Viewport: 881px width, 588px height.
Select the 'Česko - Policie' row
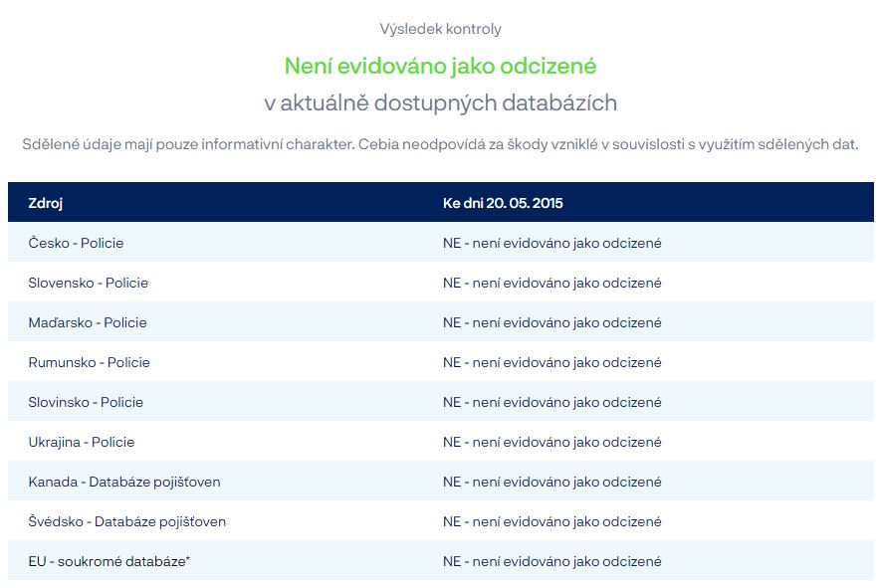pyautogui.click(x=77, y=243)
